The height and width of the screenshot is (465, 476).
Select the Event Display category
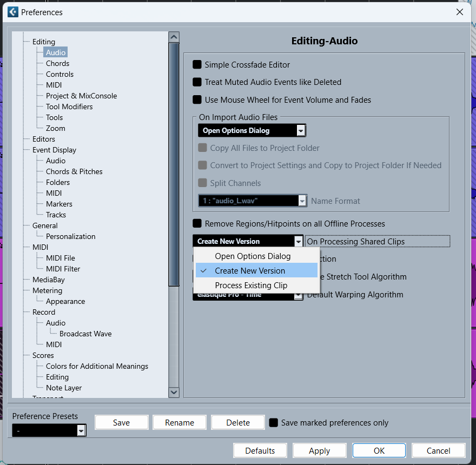(x=54, y=150)
